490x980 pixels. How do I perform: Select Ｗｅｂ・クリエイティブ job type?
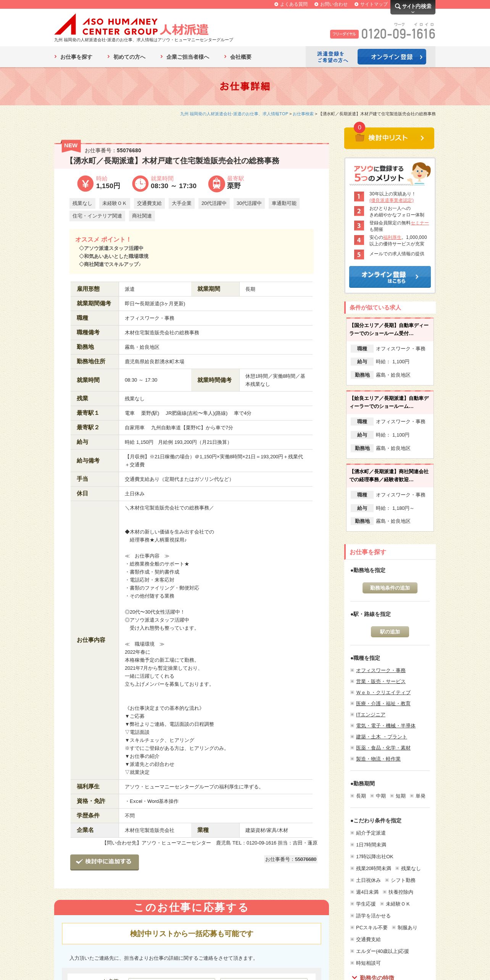pyautogui.click(x=383, y=693)
